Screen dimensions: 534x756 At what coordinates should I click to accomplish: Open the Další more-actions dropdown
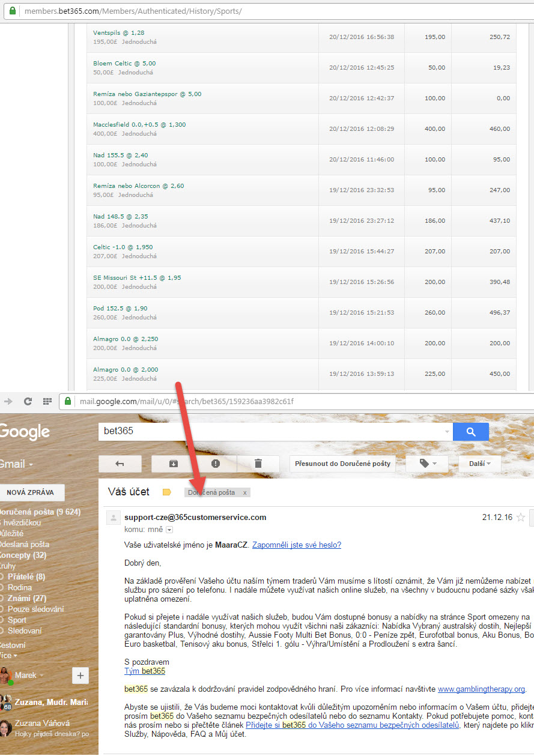pos(479,464)
